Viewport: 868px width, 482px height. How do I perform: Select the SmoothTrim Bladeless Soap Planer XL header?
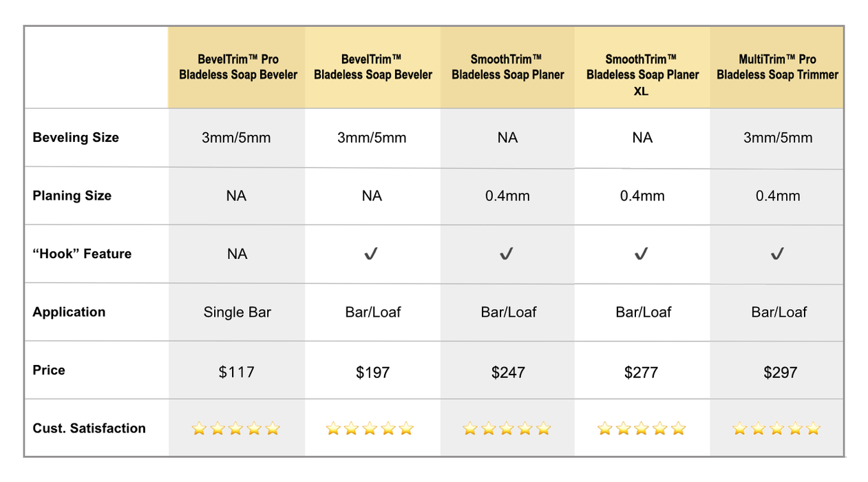pyautogui.click(x=642, y=75)
